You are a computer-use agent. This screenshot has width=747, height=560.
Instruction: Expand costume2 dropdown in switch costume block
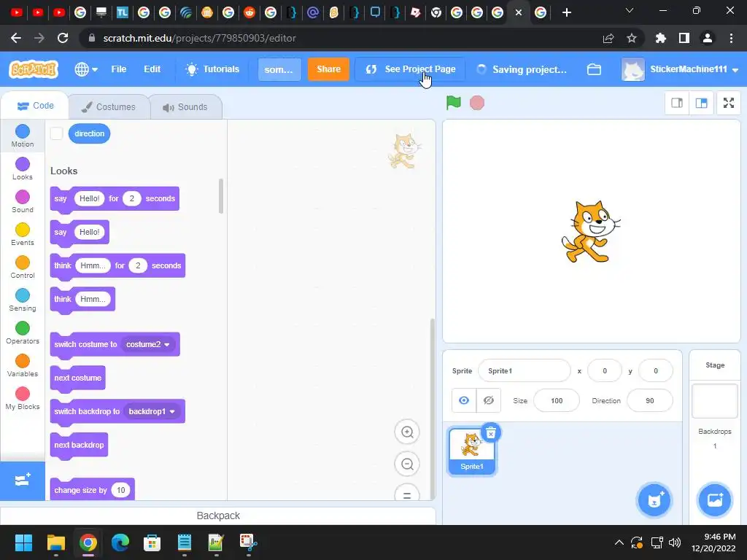pos(147,344)
